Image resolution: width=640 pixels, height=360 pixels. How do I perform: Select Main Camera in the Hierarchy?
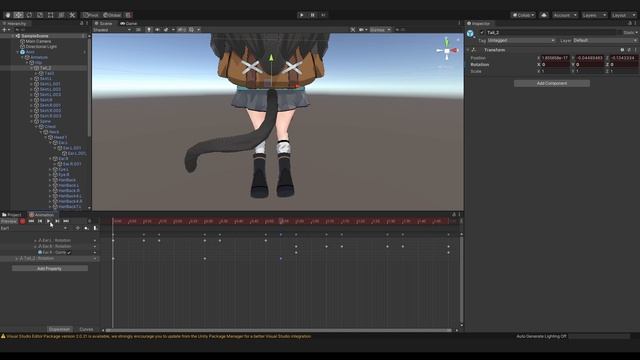pyautogui.click(x=38, y=42)
